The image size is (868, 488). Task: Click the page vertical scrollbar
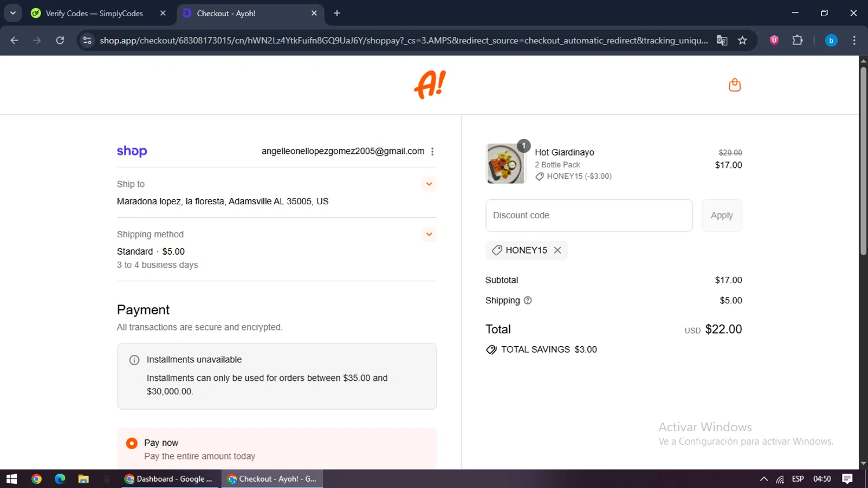click(863, 161)
